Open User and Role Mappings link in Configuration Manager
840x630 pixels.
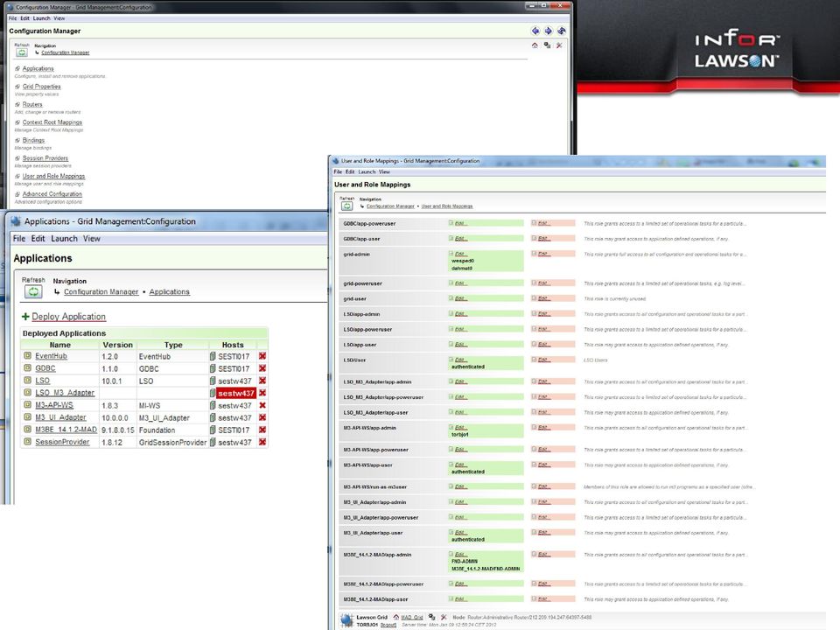click(x=53, y=176)
